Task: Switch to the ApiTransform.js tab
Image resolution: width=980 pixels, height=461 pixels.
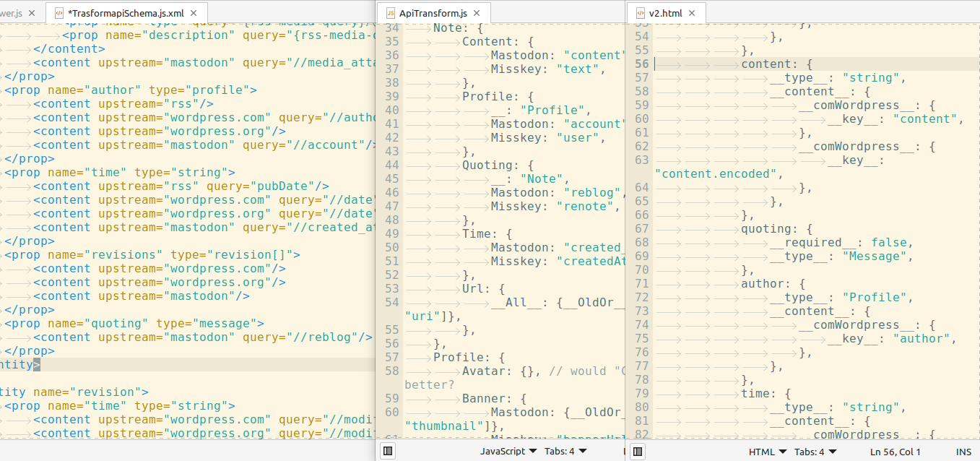Action: click(x=433, y=13)
